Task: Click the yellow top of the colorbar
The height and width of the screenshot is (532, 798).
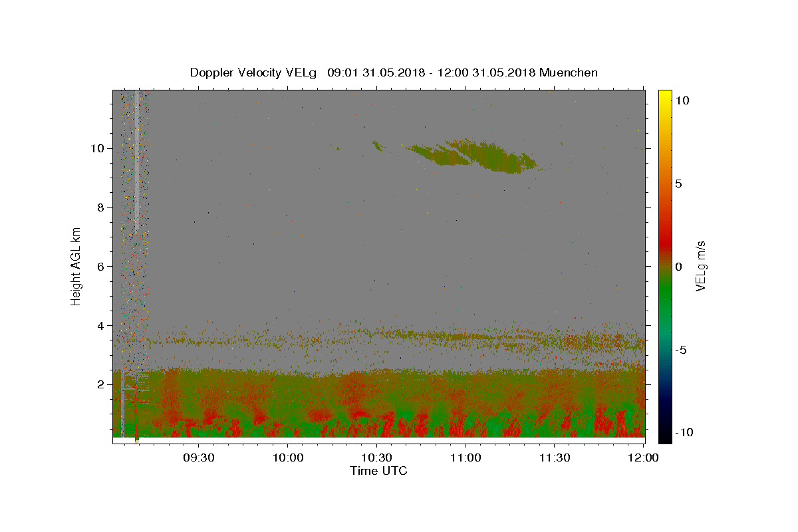Action: pyautogui.click(x=665, y=96)
